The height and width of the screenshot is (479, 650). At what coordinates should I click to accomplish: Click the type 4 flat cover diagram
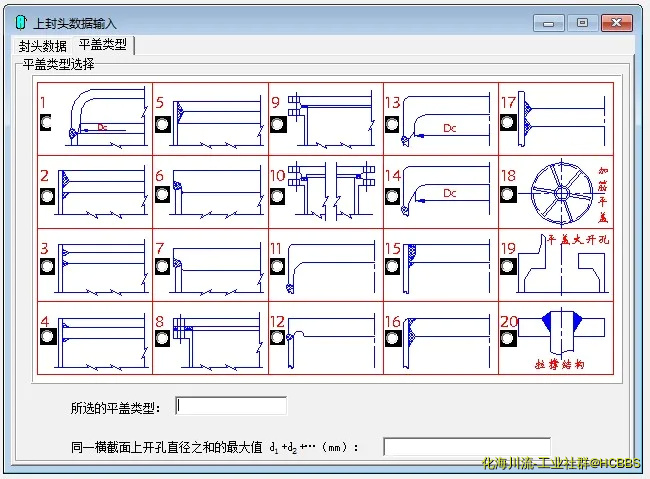pos(102,341)
